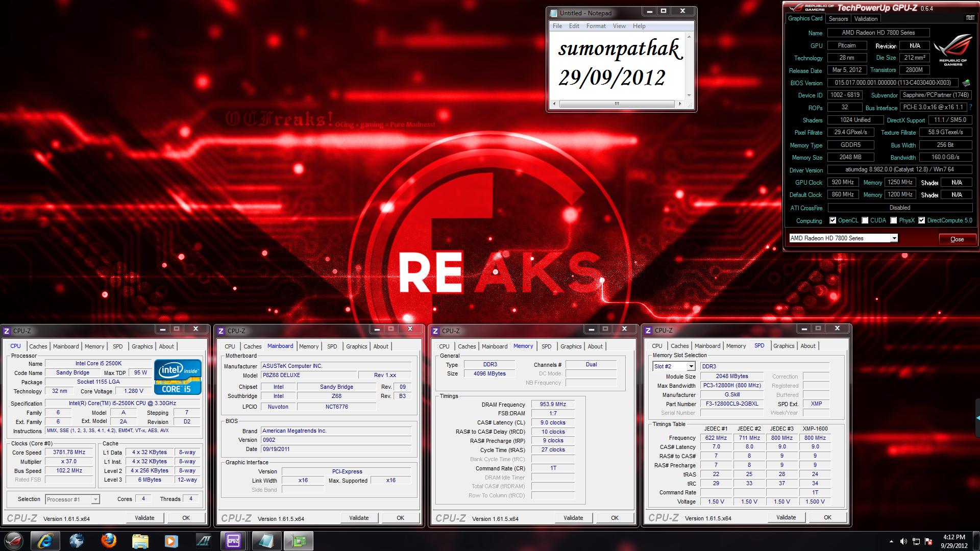Click the Intel Core i5 logo in CPU-Z
This screenshot has width=980, height=551.
coord(178,377)
